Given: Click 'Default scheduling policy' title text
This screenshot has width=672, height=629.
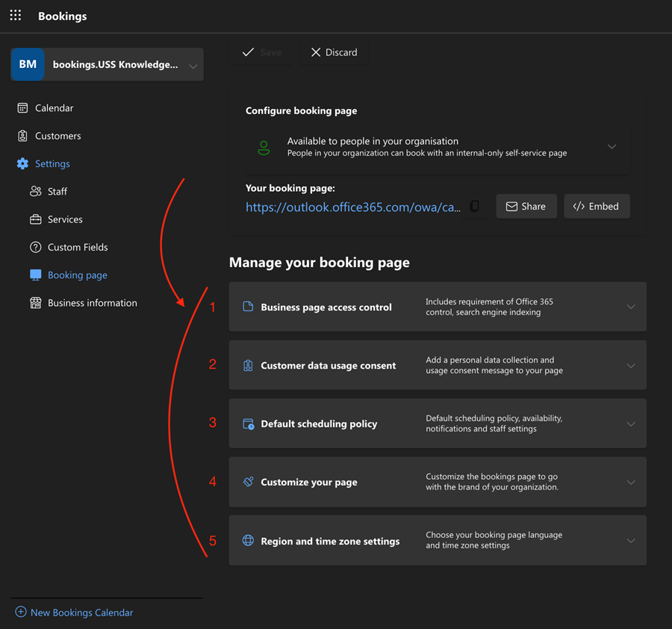Looking at the screenshot, I should pyautogui.click(x=319, y=424).
